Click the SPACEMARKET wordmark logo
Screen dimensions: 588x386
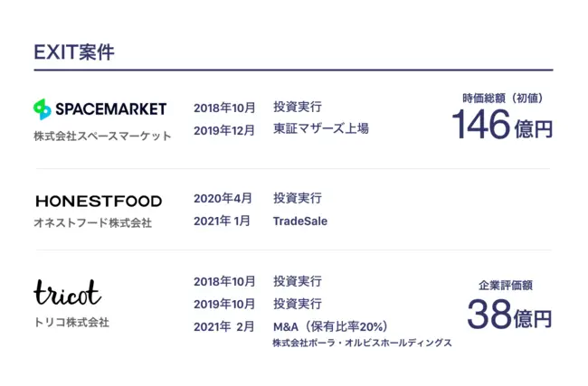[111, 109]
